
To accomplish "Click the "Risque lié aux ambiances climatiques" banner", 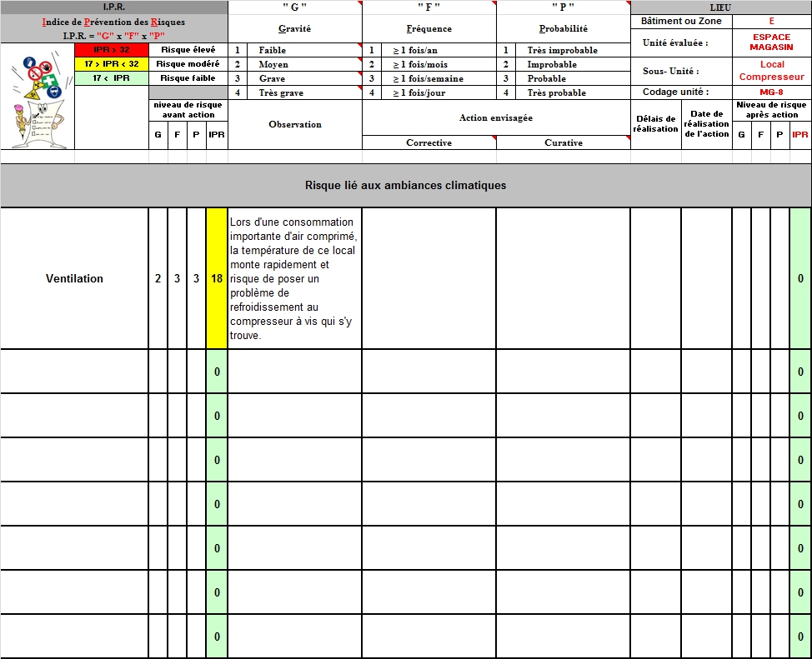I will pos(405,185).
